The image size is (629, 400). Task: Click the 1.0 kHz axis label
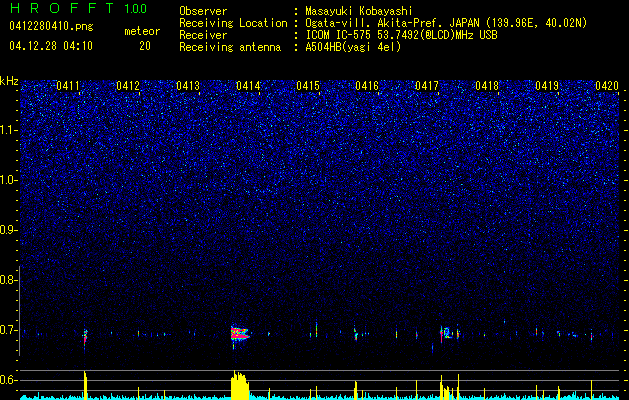pos(8,180)
